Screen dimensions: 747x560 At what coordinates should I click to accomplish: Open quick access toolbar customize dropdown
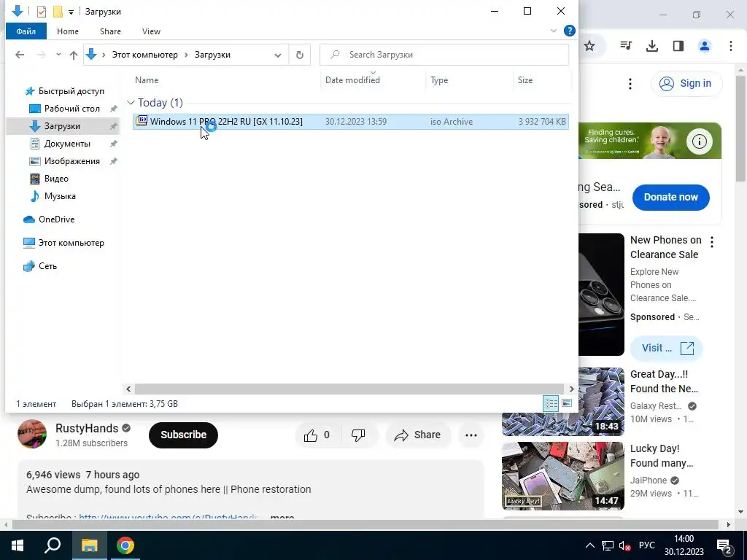pos(71,12)
